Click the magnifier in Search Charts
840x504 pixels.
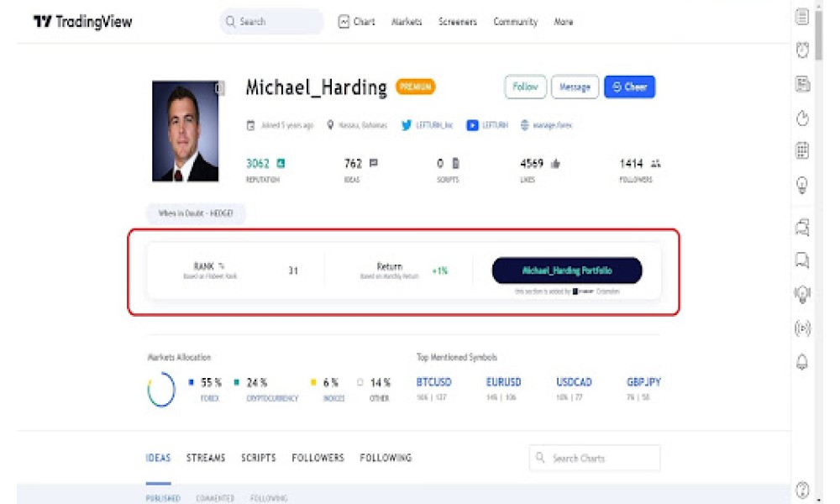[540, 458]
